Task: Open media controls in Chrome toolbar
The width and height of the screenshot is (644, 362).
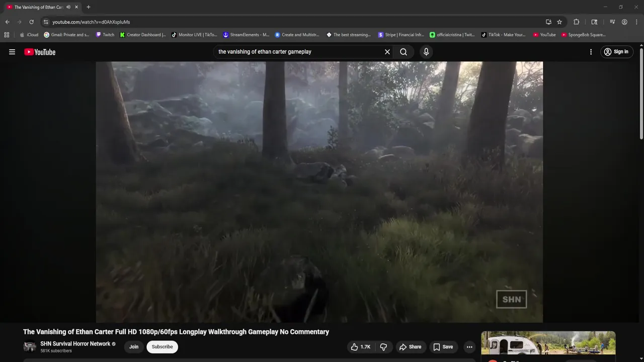Action: pos(612,22)
